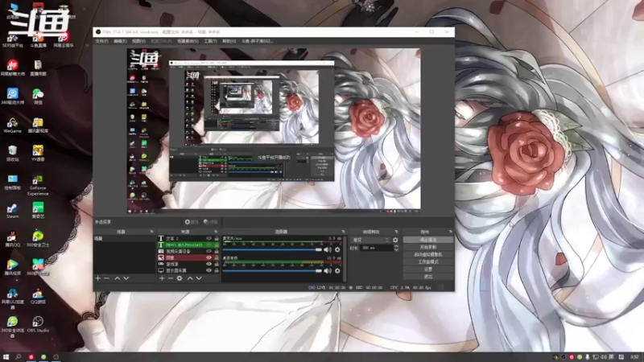Toggle the lock for 游戏源 source
Image resolution: width=644 pixels, height=362 pixels.
pyautogui.click(x=217, y=265)
